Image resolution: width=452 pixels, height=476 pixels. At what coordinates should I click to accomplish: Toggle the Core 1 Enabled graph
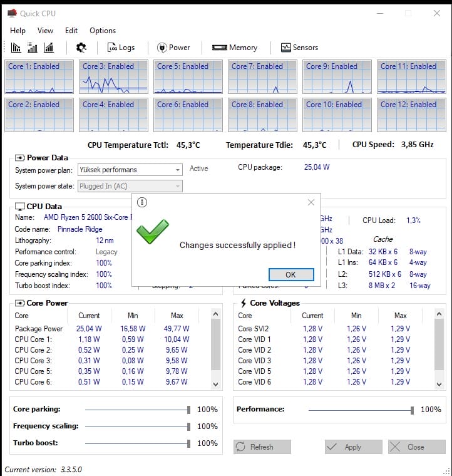[x=39, y=76]
